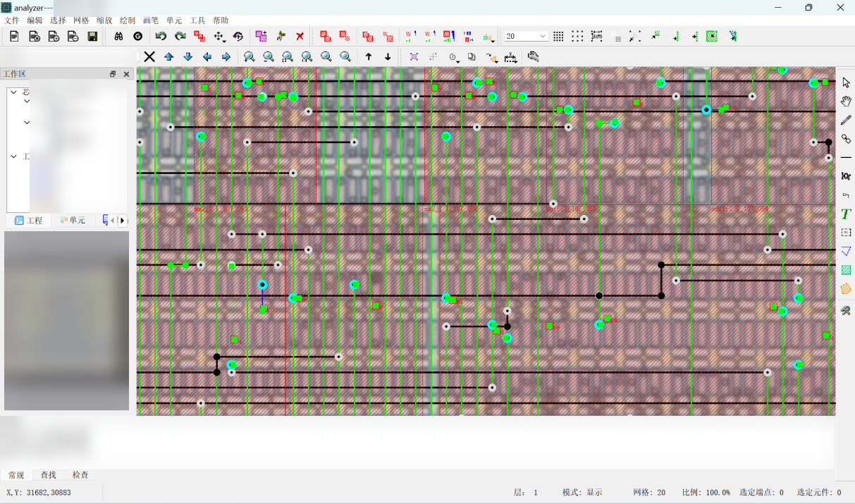The height and width of the screenshot is (504, 855).
Task: Click the hammer and wrench tools icon
Action: [x=846, y=310]
